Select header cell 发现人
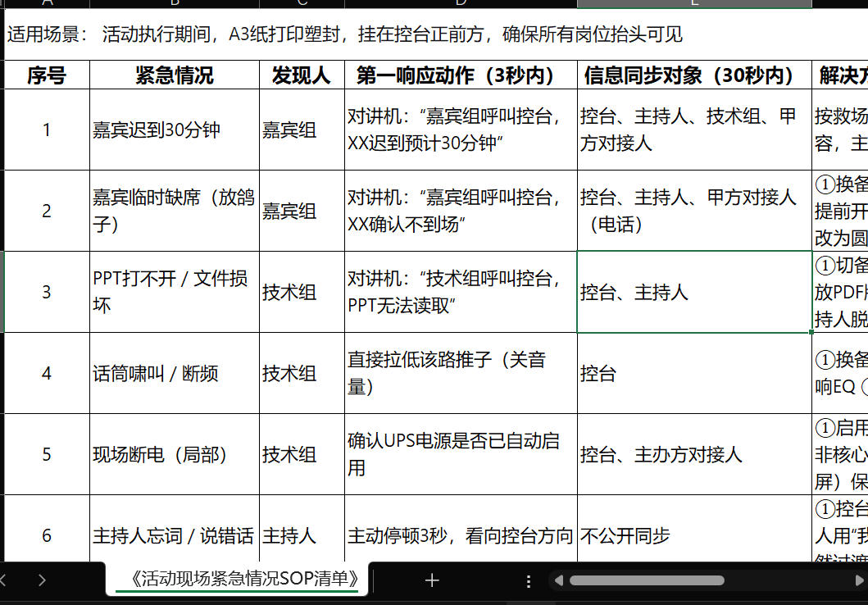Image resolution: width=868 pixels, height=605 pixels. pyautogui.click(x=302, y=75)
